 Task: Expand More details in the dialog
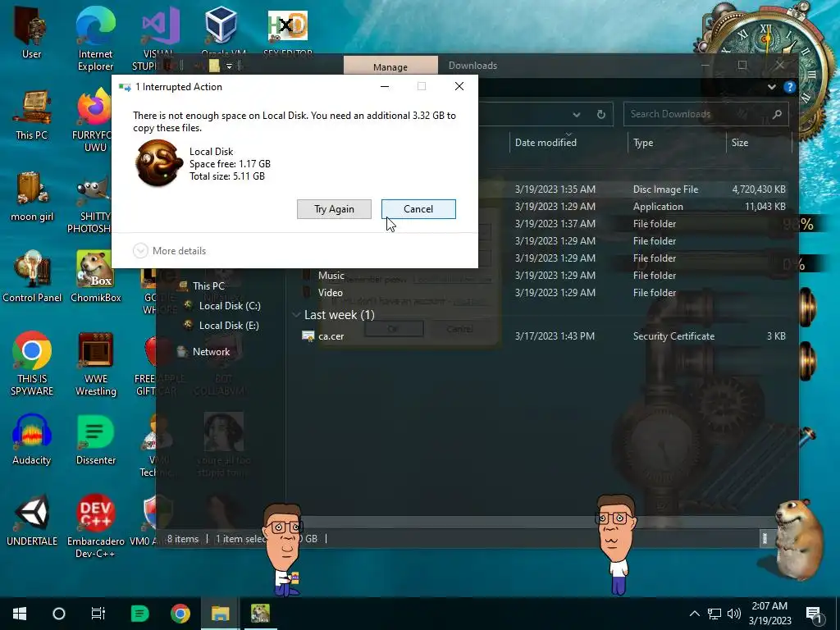click(x=170, y=251)
